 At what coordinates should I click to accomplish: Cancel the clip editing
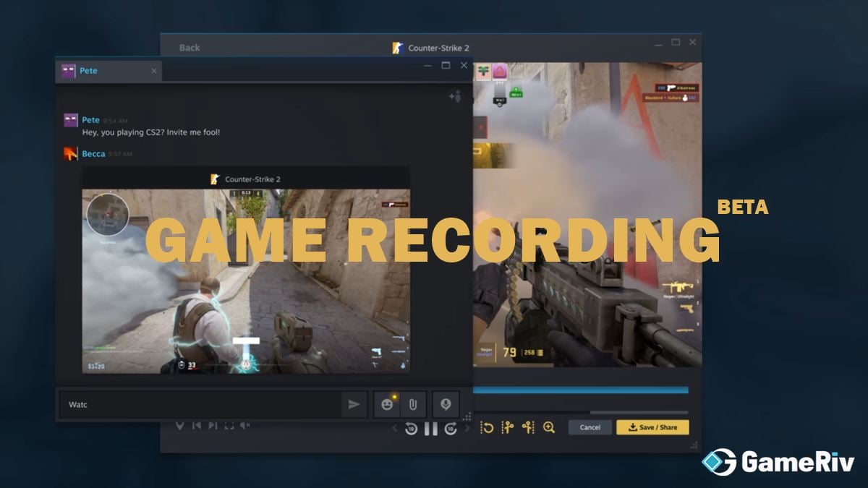pos(590,427)
